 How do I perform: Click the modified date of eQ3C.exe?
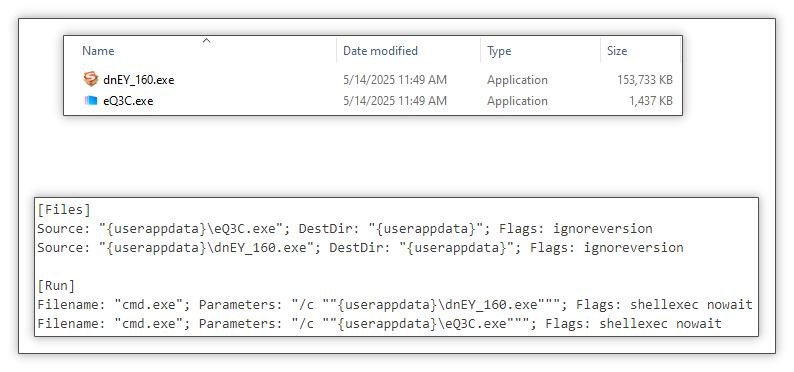(395, 101)
